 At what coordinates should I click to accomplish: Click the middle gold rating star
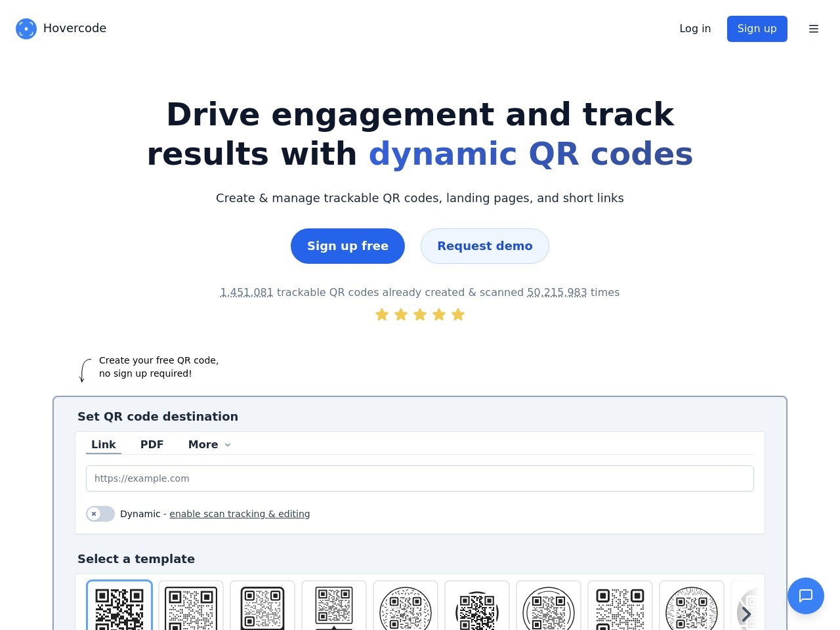(420, 315)
